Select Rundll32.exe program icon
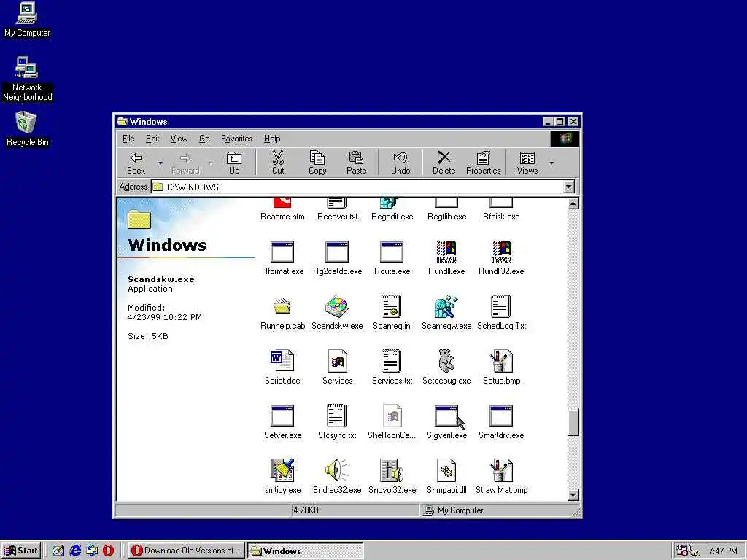Viewport: 747px width, 560px height. (501, 252)
